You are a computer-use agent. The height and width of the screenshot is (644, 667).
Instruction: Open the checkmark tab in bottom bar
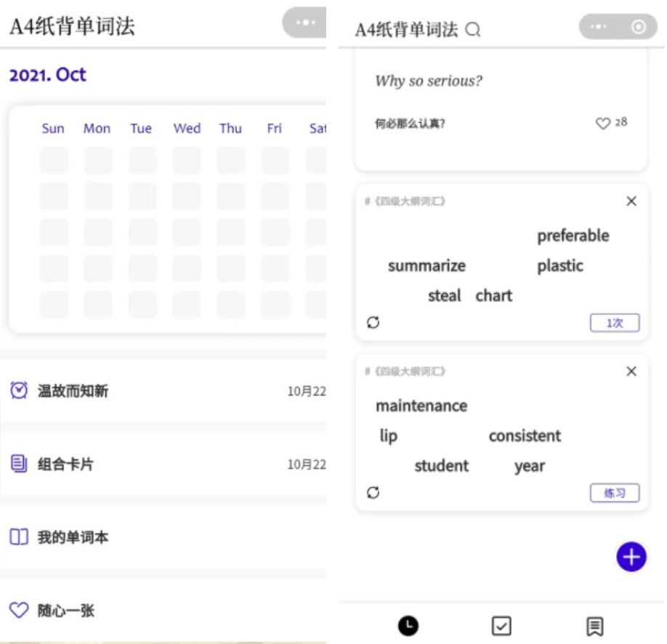501,626
